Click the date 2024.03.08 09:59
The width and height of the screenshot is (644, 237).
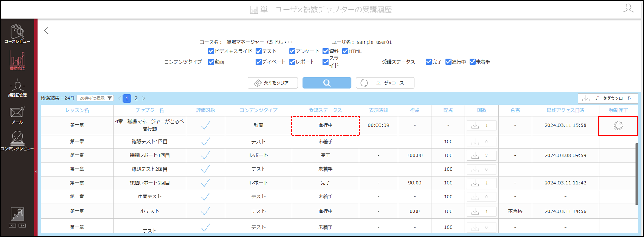565,155
